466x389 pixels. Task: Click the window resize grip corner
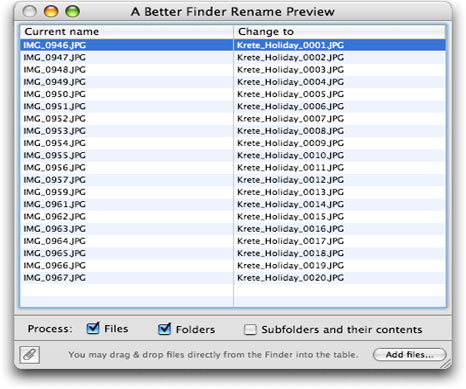[x=446, y=363]
